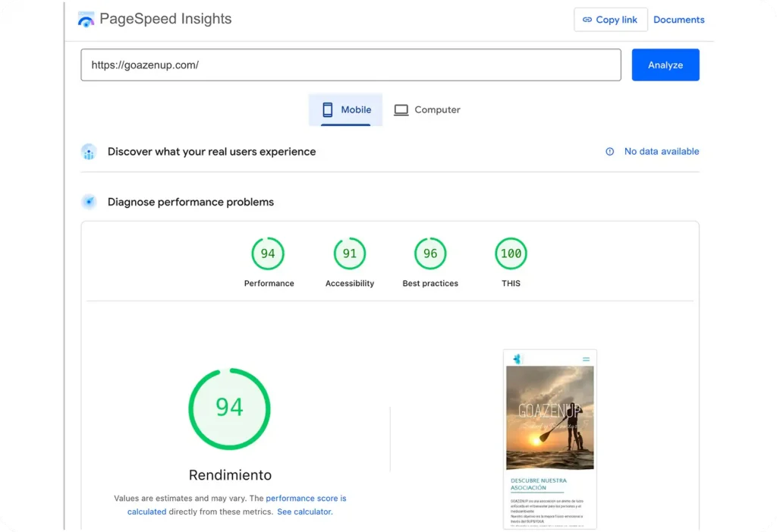Viewport: 777px width, 532px height.
Task: Click the diagnose performance problems icon
Action: click(89, 202)
